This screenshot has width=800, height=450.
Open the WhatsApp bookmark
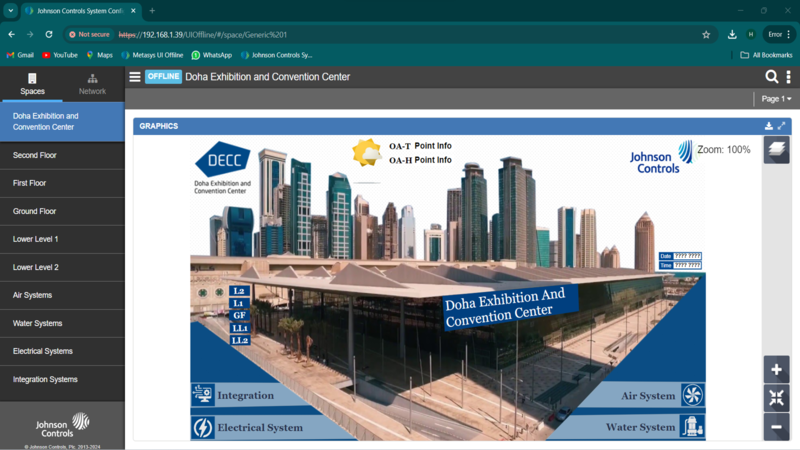(x=211, y=55)
